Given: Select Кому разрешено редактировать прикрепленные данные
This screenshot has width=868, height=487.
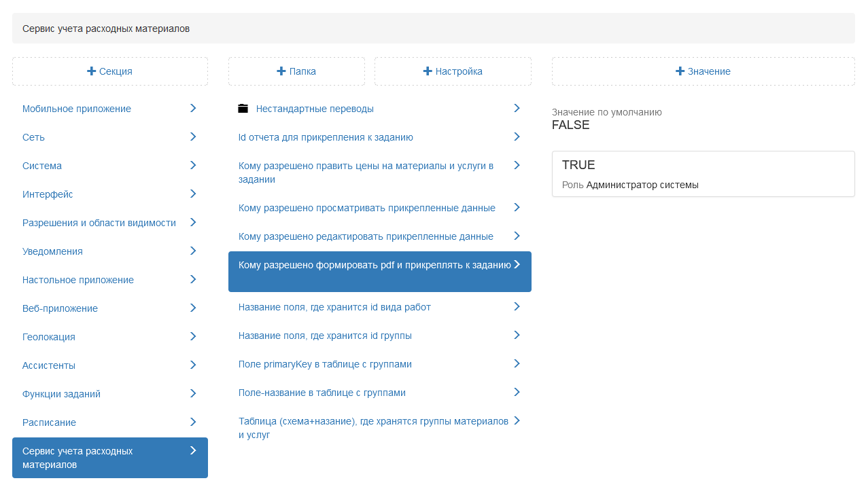Looking at the screenshot, I should [366, 236].
